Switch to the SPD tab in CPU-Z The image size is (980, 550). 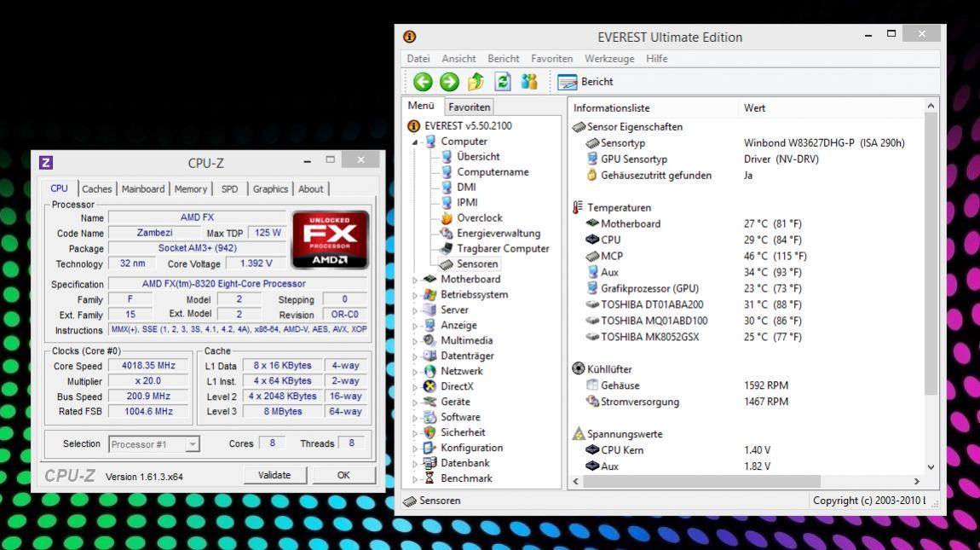(229, 189)
